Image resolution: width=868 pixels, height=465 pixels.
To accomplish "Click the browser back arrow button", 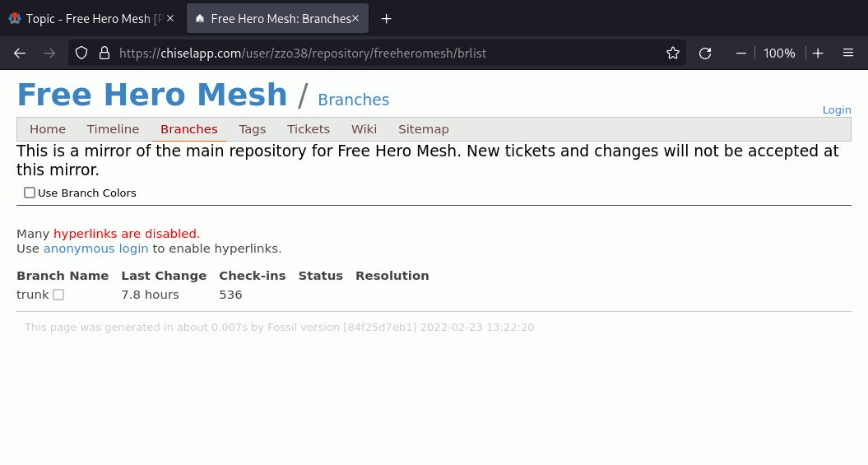I will click(x=20, y=53).
